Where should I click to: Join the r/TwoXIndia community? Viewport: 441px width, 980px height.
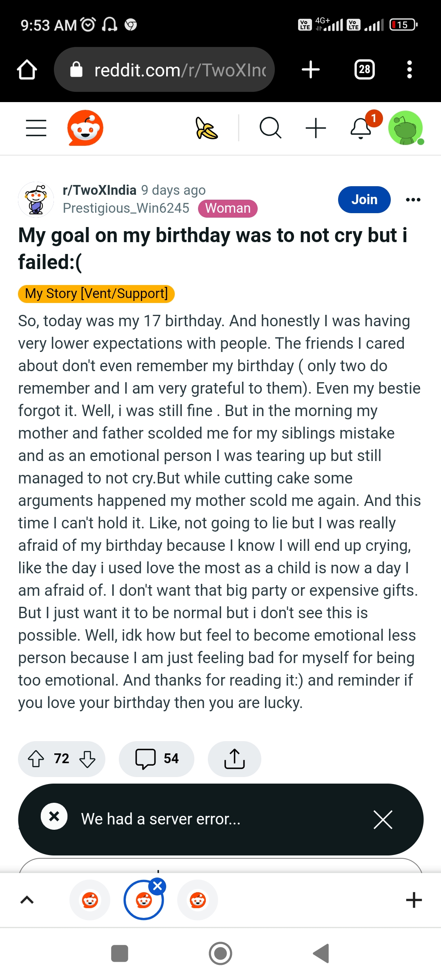(364, 200)
